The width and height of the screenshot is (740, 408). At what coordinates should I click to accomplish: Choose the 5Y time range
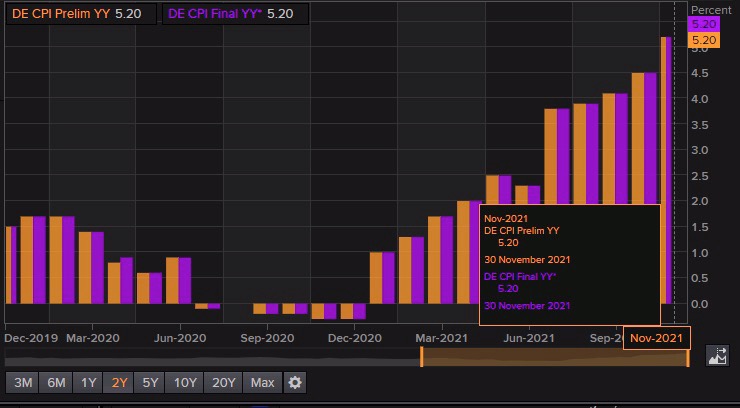151,382
